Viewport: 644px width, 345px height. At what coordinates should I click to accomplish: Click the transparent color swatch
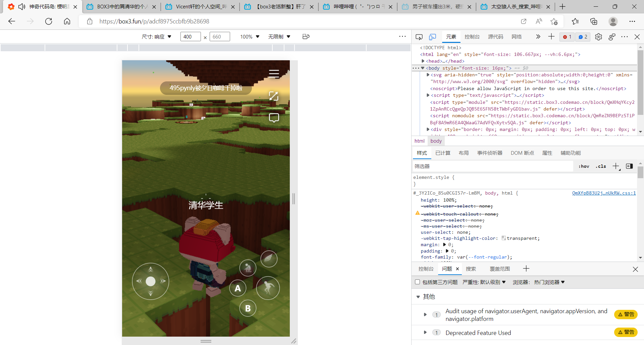coord(503,238)
